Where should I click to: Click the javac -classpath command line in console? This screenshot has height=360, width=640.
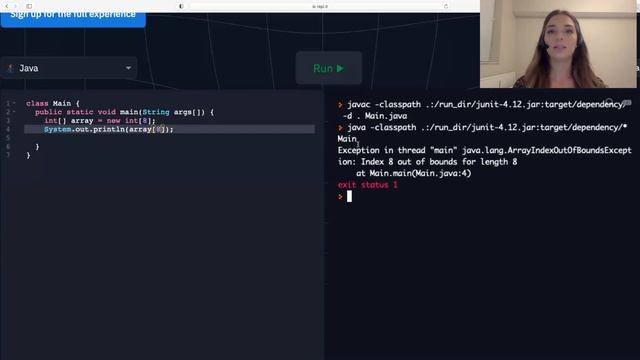(485, 104)
